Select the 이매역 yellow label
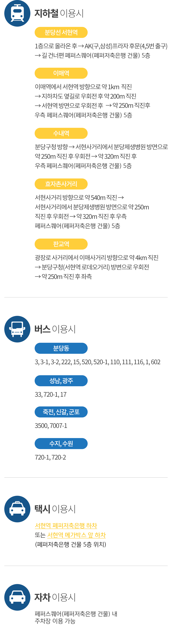This screenshot has width=172, height=644. point(61,73)
